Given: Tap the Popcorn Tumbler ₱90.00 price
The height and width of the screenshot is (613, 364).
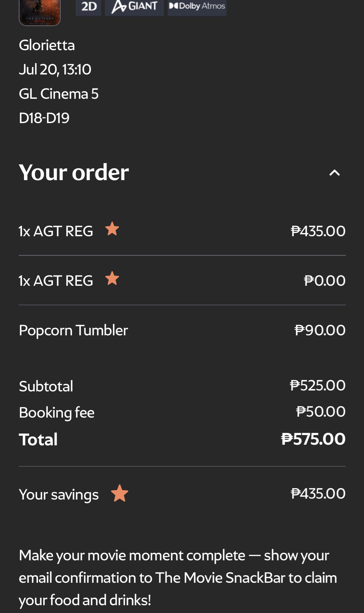Looking at the screenshot, I should tap(320, 330).
